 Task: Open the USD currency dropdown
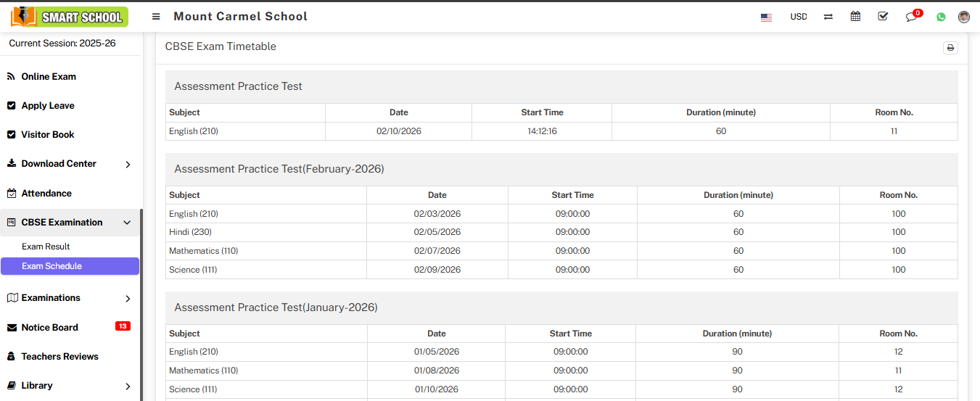coord(798,17)
